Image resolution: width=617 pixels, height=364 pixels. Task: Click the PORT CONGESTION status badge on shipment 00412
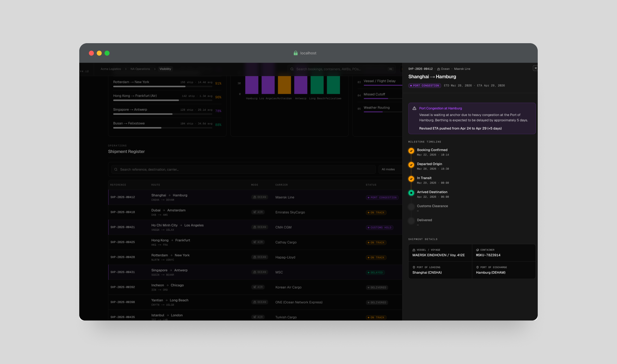point(382,197)
